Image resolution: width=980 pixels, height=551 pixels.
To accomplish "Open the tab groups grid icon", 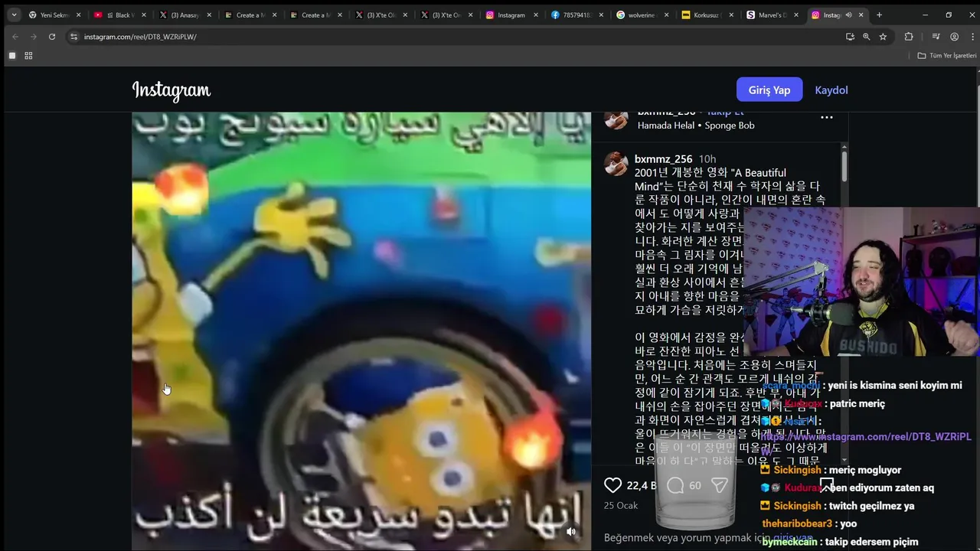I will (x=28, y=55).
